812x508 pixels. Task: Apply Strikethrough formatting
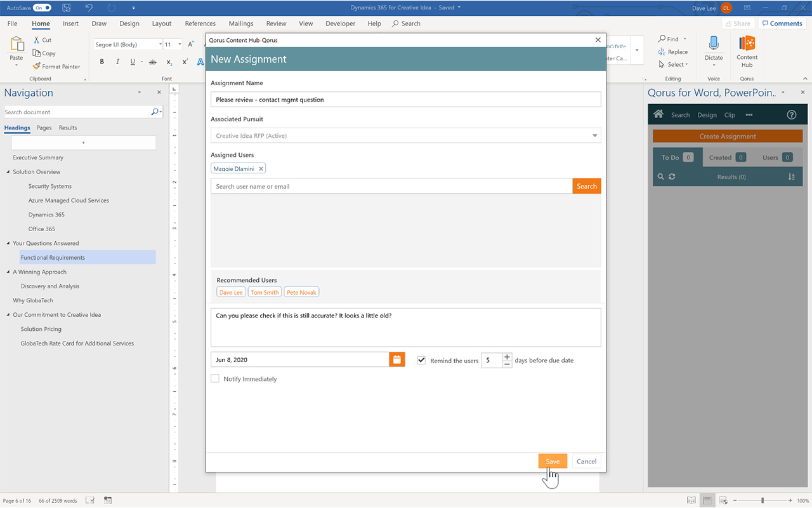pos(152,62)
